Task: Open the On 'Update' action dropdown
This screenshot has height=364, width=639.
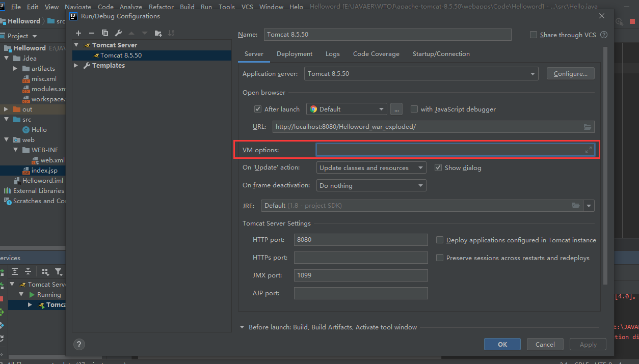Action: (x=371, y=167)
